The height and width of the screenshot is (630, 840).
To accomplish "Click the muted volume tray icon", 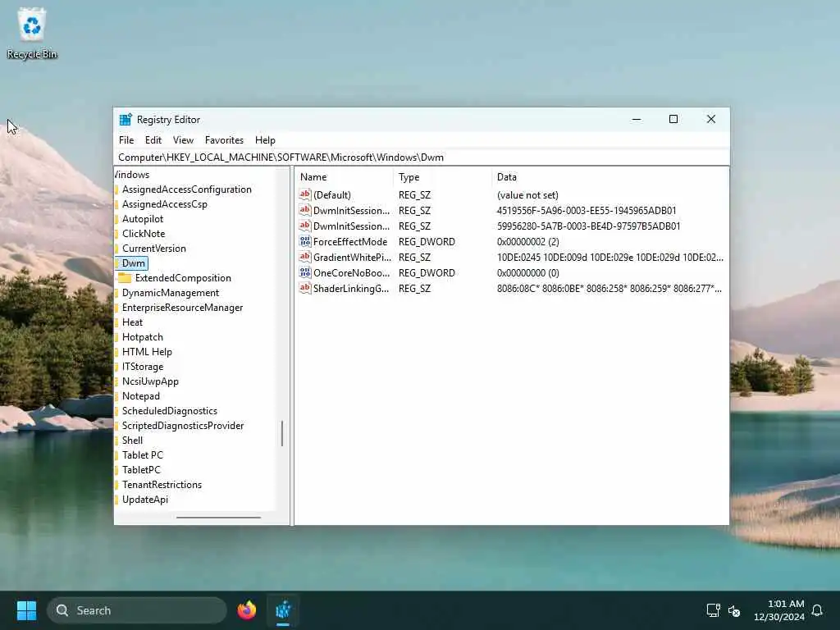I will 734,610.
